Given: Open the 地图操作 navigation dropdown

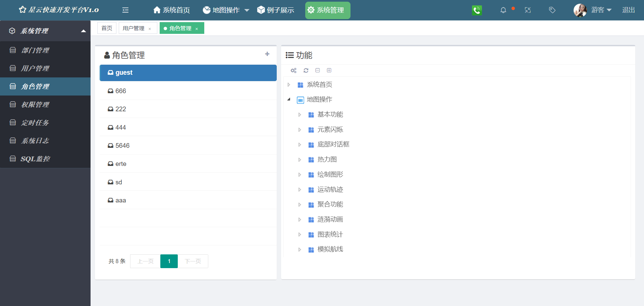Looking at the screenshot, I should 225,10.
